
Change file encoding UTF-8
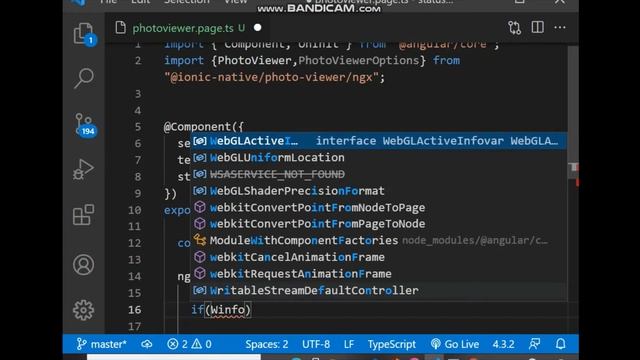[x=316, y=344]
